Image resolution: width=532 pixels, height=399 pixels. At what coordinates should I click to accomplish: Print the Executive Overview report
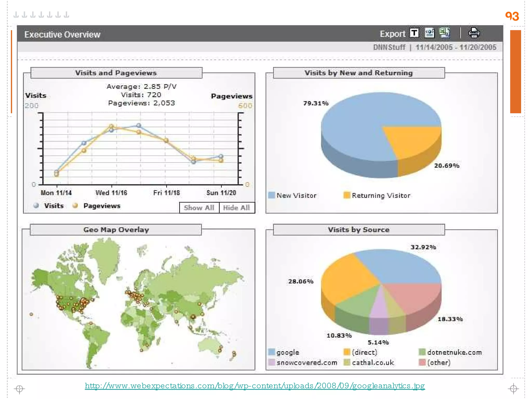[x=474, y=33]
